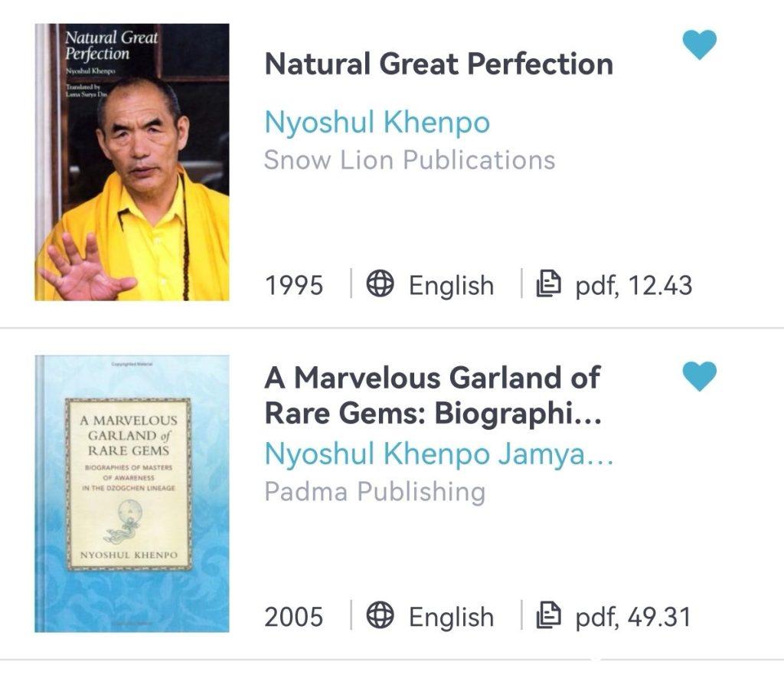Screen dimensions: 784x675
Task: Click pdf, 49.31 file info
Action: (x=633, y=617)
